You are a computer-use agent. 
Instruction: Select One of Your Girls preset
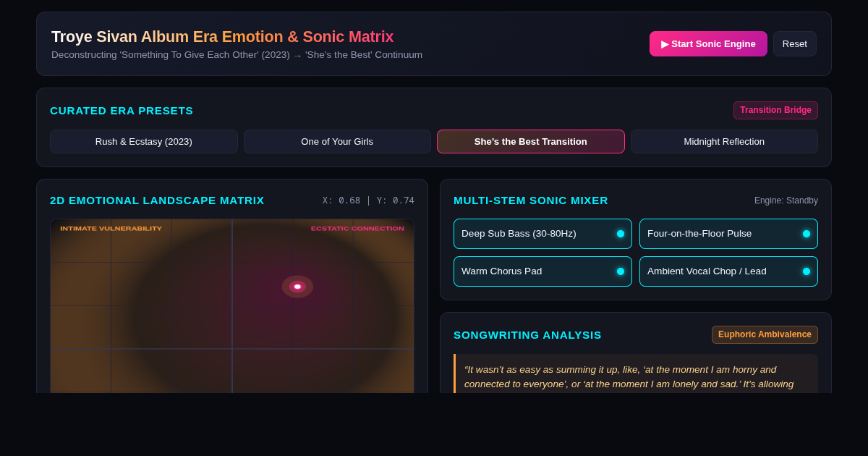tap(337, 141)
